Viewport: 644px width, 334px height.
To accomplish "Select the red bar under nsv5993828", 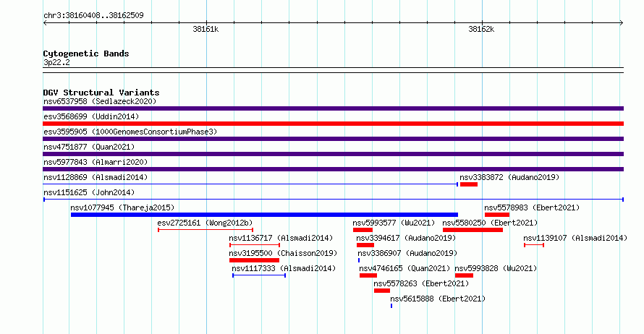I will (464, 275).
